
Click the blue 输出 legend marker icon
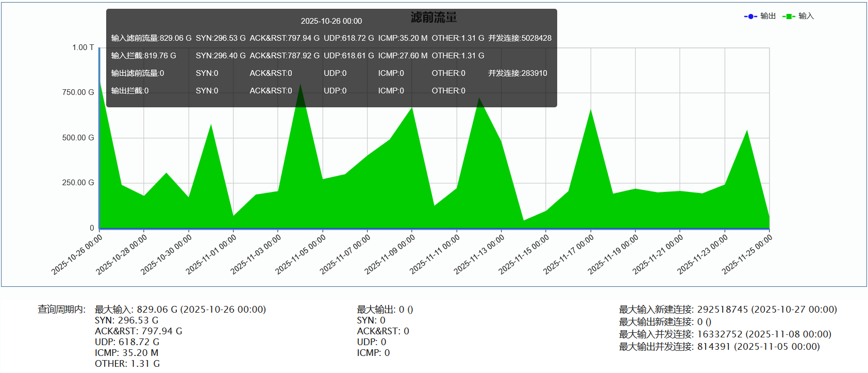[x=750, y=17]
